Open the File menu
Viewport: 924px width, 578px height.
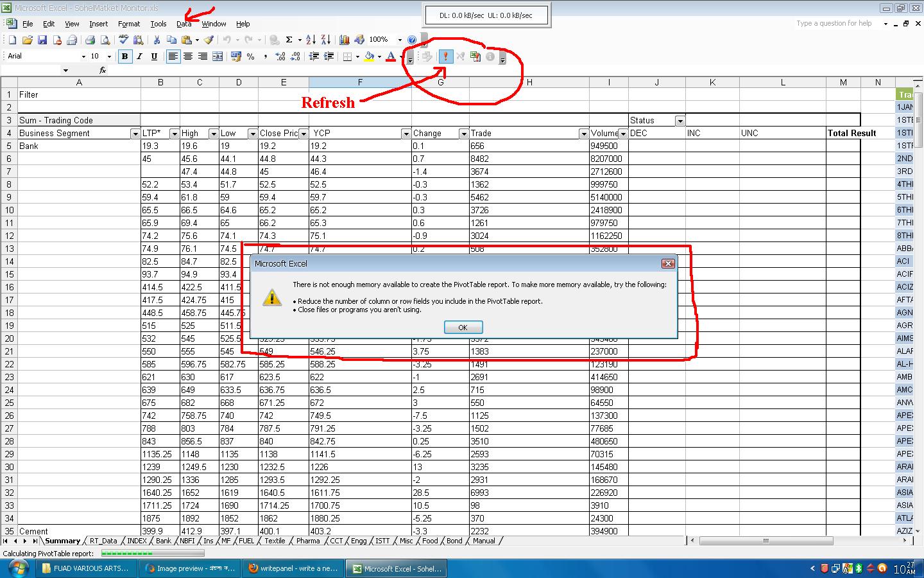click(28, 24)
